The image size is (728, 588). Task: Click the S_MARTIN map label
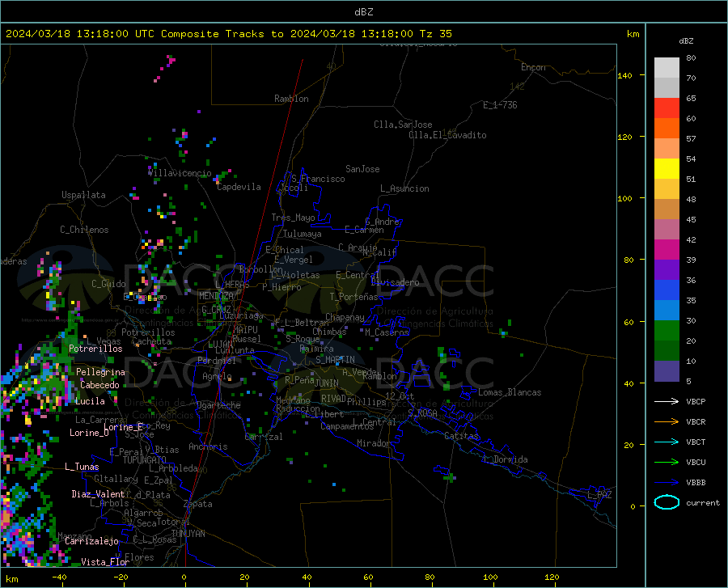[335, 360]
